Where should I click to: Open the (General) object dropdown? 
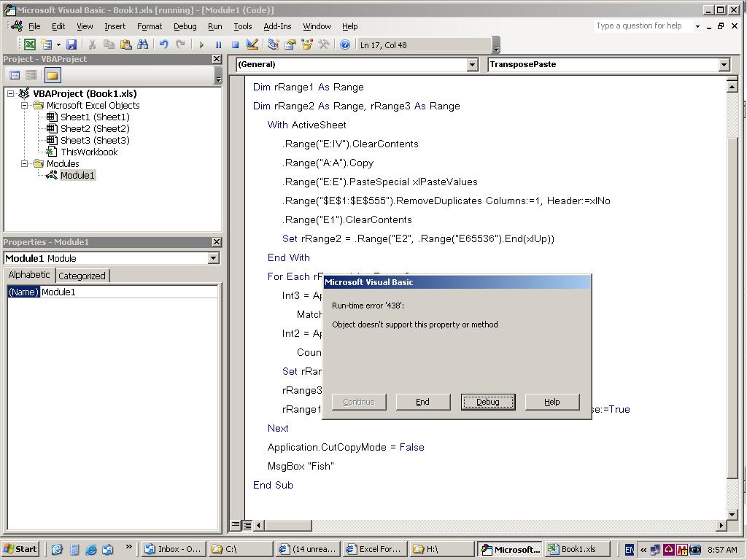pos(472,65)
